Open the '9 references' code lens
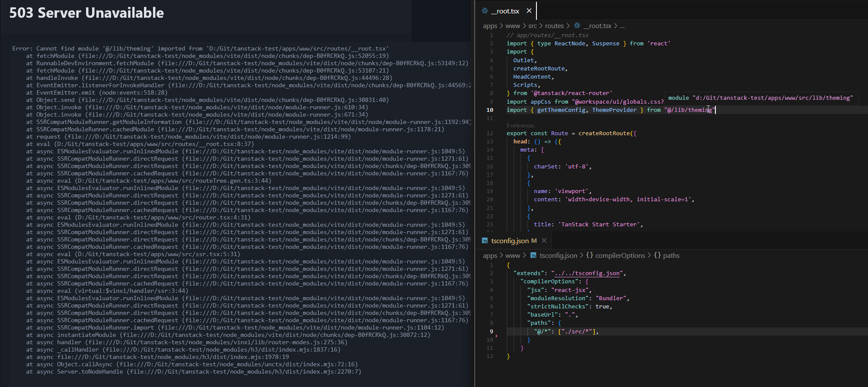 coord(520,126)
